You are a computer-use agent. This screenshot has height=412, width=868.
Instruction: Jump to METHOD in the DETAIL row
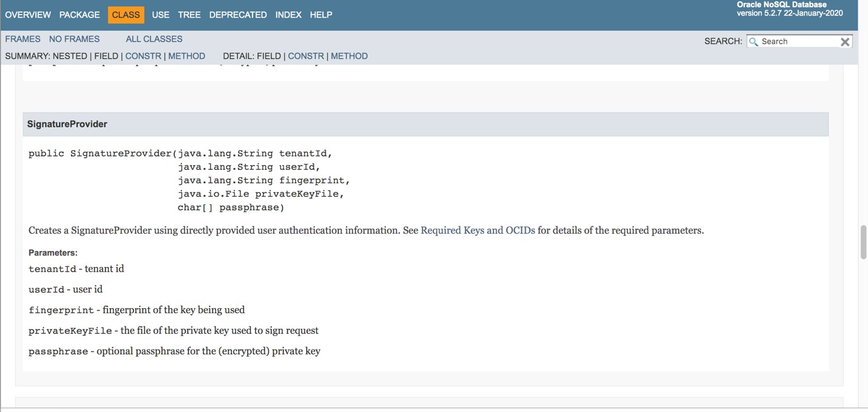point(349,56)
